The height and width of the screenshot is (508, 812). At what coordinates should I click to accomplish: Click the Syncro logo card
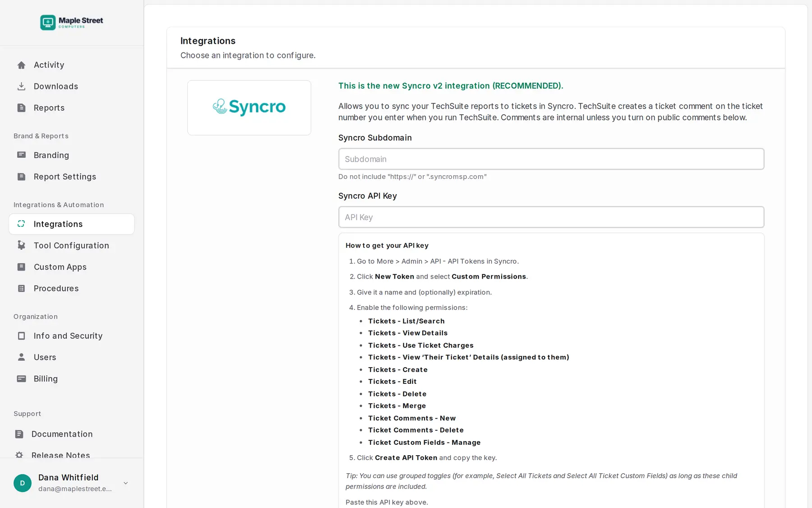pyautogui.click(x=249, y=107)
